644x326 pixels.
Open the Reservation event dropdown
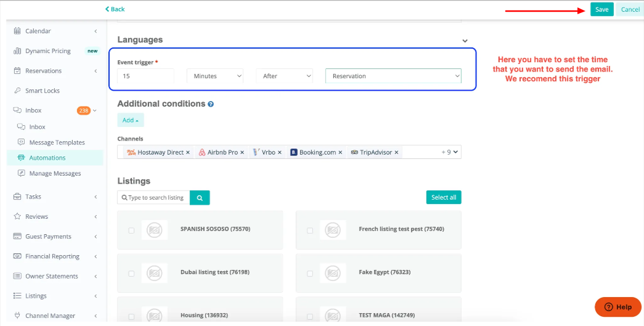tap(393, 76)
